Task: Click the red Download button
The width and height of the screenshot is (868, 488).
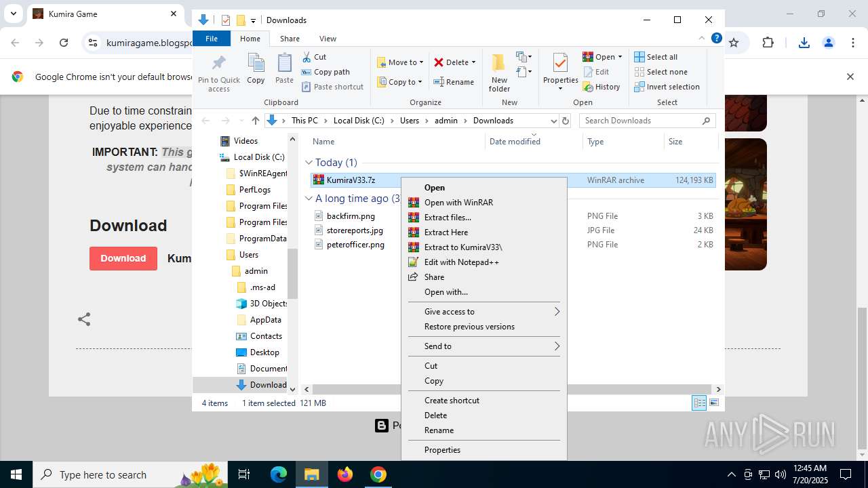Action: [123, 258]
